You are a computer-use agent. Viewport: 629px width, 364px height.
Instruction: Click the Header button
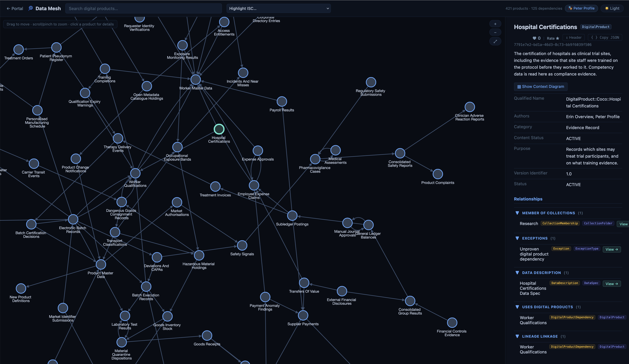(x=573, y=37)
